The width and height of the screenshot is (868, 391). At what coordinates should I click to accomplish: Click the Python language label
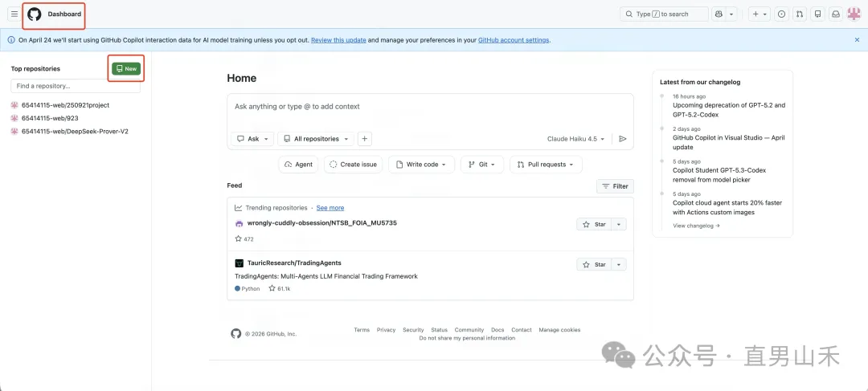247,289
